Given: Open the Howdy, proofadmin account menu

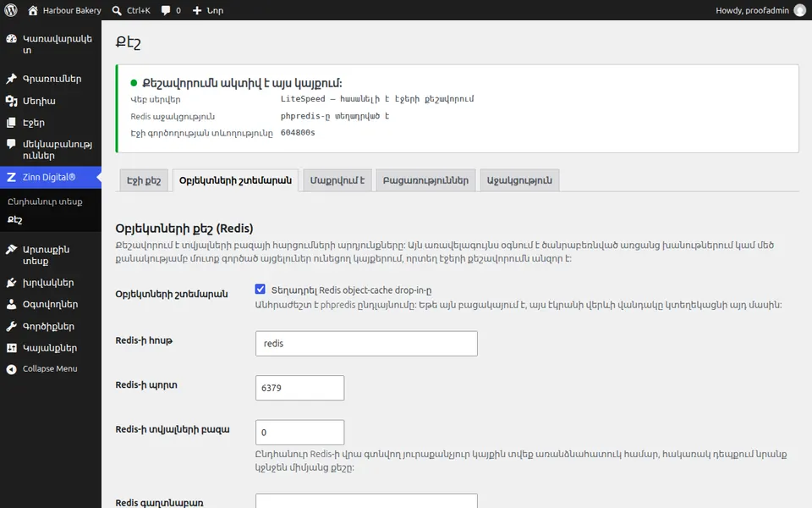Looking at the screenshot, I should (x=760, y=10).
